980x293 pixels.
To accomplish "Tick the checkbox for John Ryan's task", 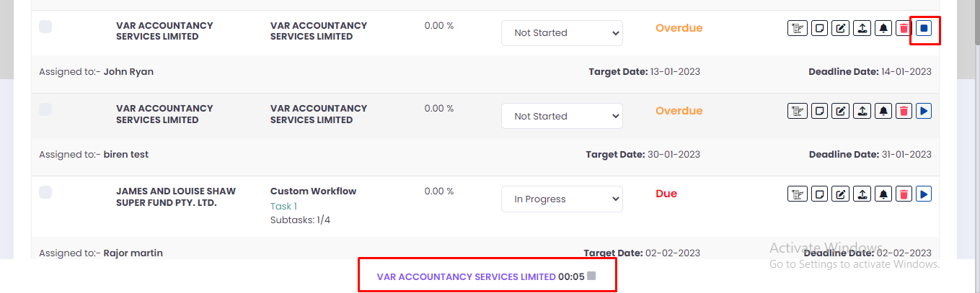I will (x=45, y=27).
